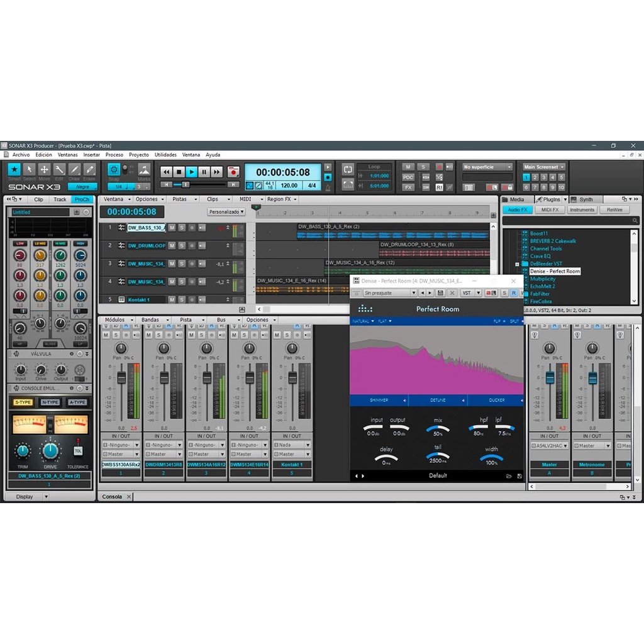Arm record on first DW_MUSIC_134 track
Viewport: 644px width, 644px height.
tap(192, 264)
